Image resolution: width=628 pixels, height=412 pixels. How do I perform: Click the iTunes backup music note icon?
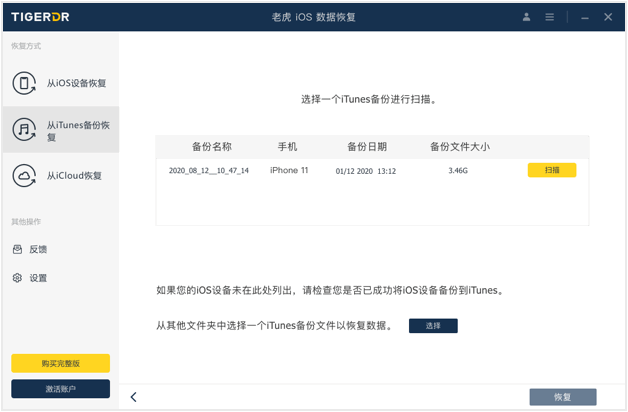click(x=25, y=130)
